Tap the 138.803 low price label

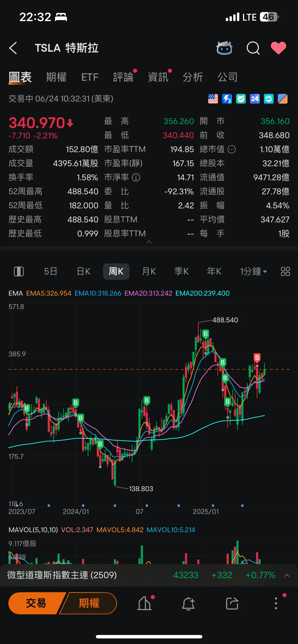(x=141, y=489)
